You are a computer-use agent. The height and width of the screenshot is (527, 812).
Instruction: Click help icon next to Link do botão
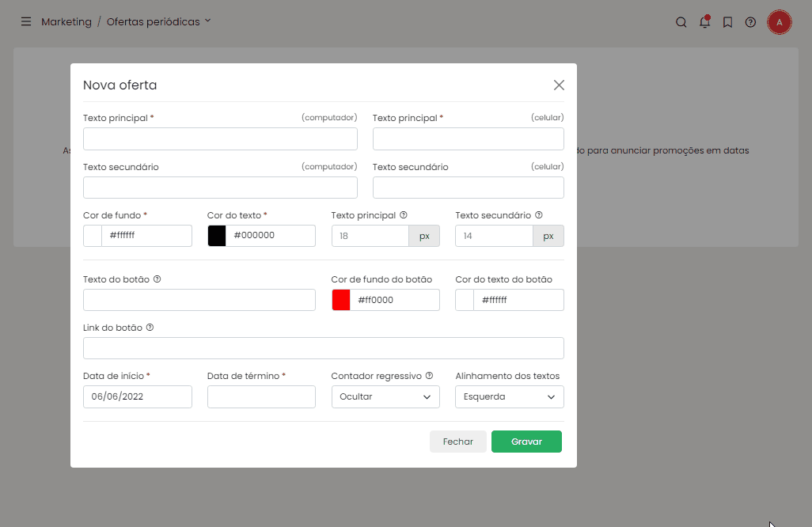(150, 328)
